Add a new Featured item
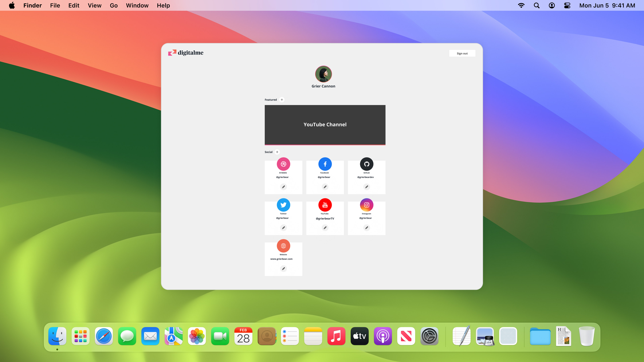 [x=282, y=100]
